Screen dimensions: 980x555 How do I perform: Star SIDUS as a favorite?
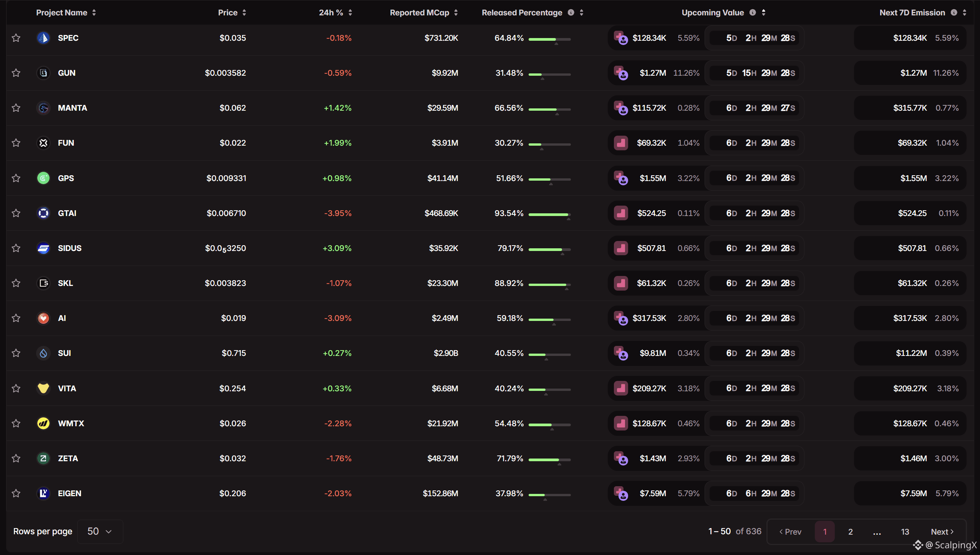(16, 248)
